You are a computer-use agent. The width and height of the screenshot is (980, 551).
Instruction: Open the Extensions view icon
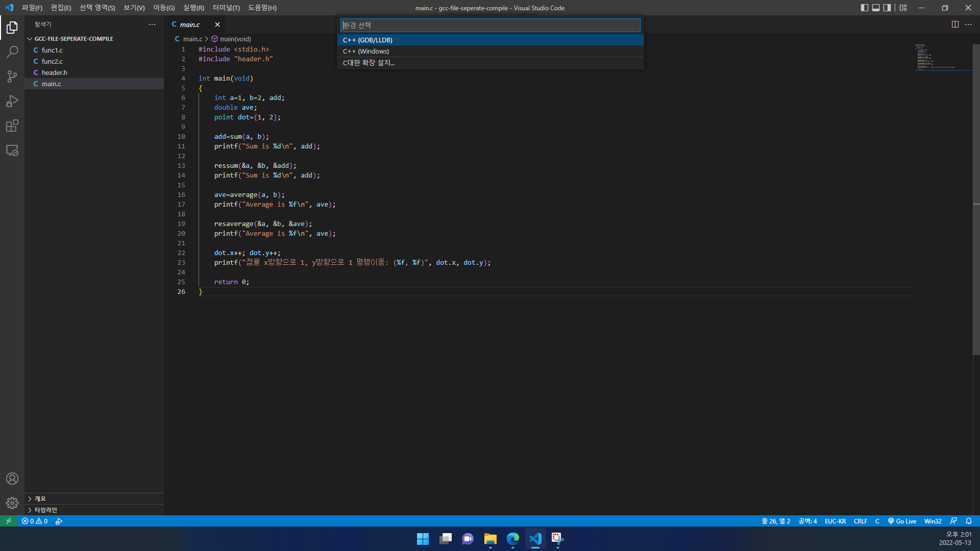pyautogui.click(x=12, y=126)
